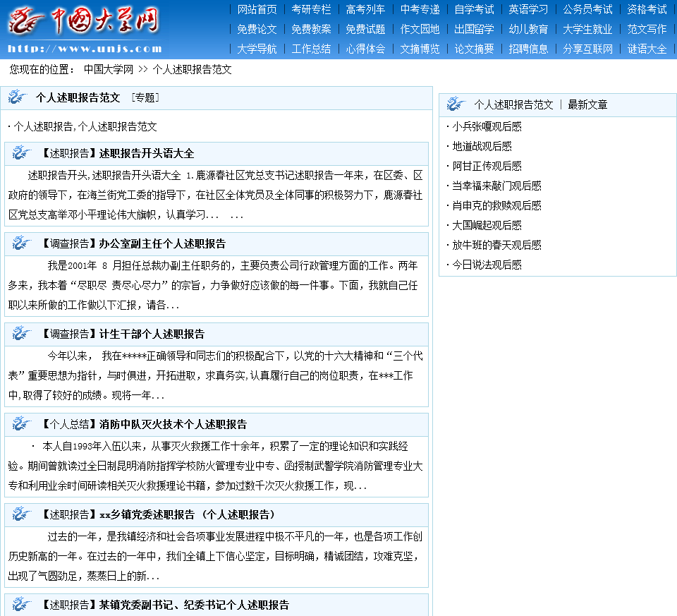The width and height of the screenshot is (677, 616).
Task: Open 肖申克的救赎观后感 sidebar link
Action: 496,205
